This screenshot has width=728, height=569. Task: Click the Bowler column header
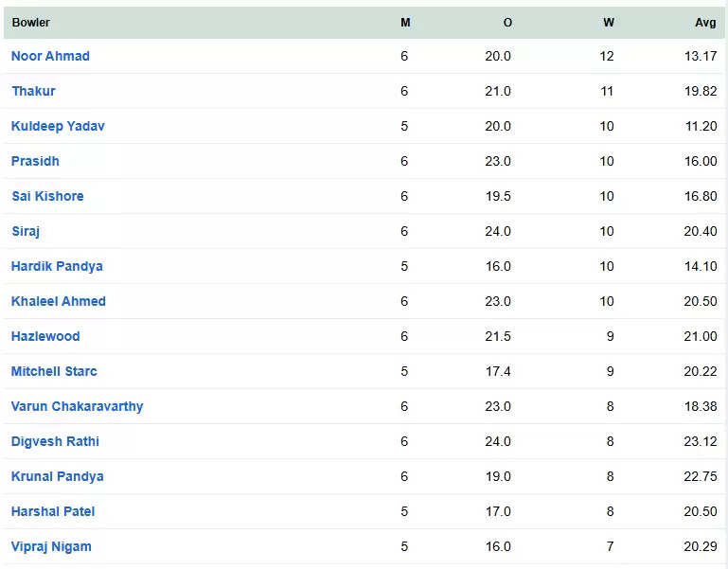click(x=31, y=23)
